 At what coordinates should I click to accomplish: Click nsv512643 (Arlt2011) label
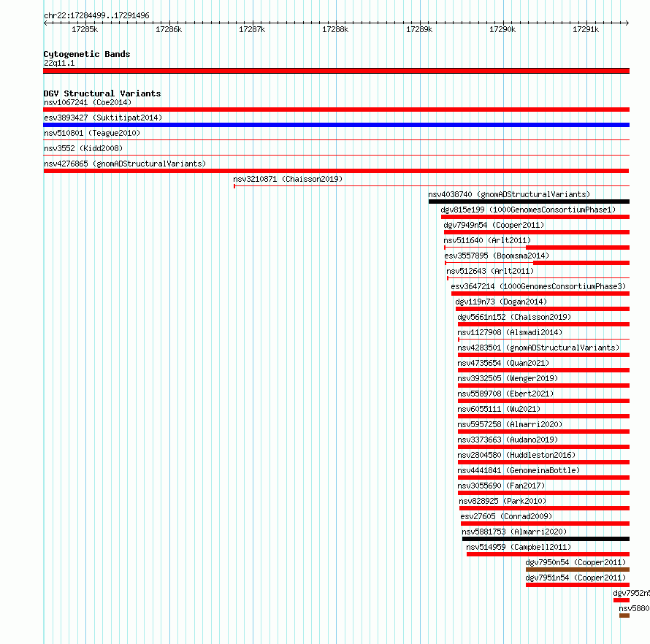(x=490, y=271)
